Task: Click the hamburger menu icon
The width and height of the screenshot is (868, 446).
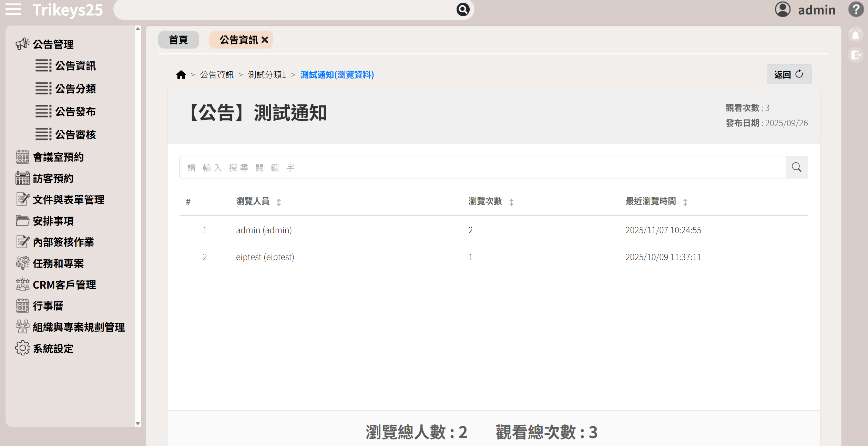Action: pos(13,9)
